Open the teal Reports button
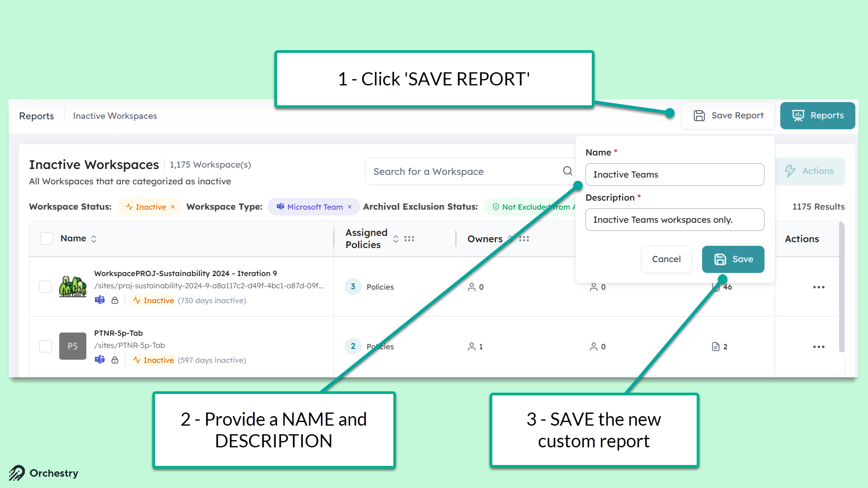 point(817,116)
